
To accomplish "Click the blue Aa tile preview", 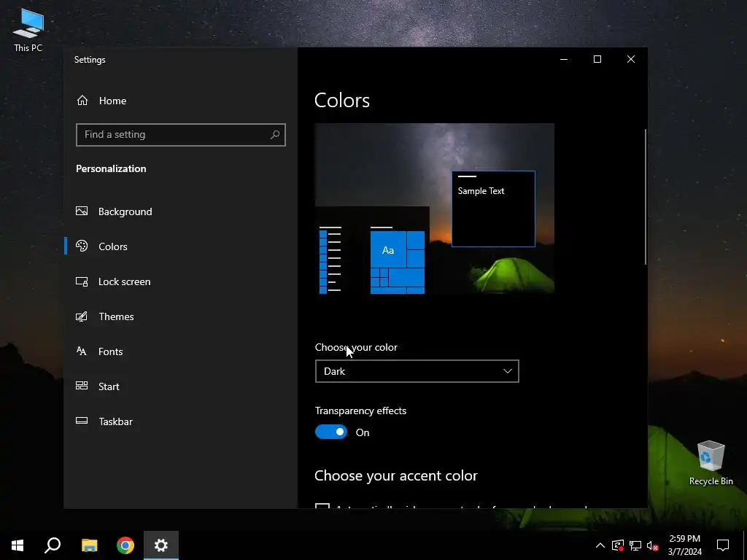I will point(388,249).
